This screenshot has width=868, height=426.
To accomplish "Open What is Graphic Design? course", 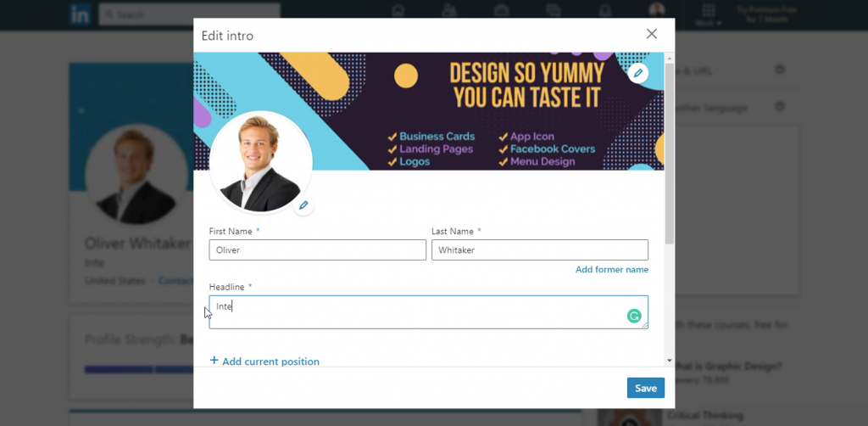I will coord(728,367).
